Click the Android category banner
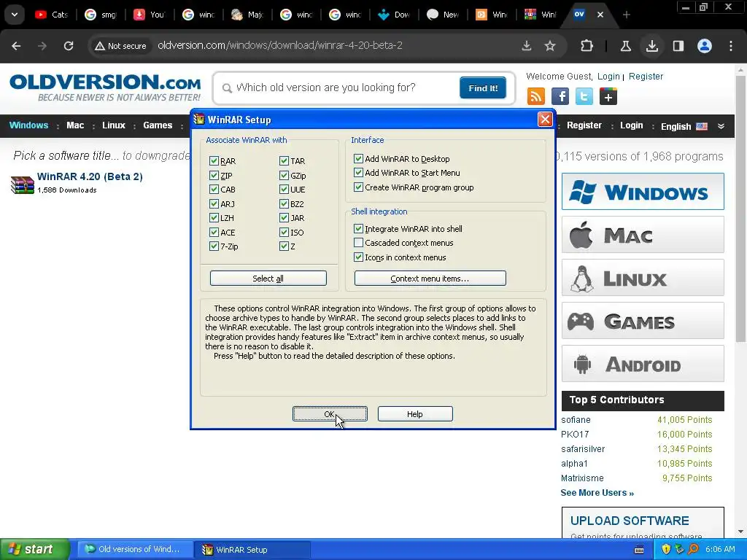 pyautogui.click(x=643, y=364)
